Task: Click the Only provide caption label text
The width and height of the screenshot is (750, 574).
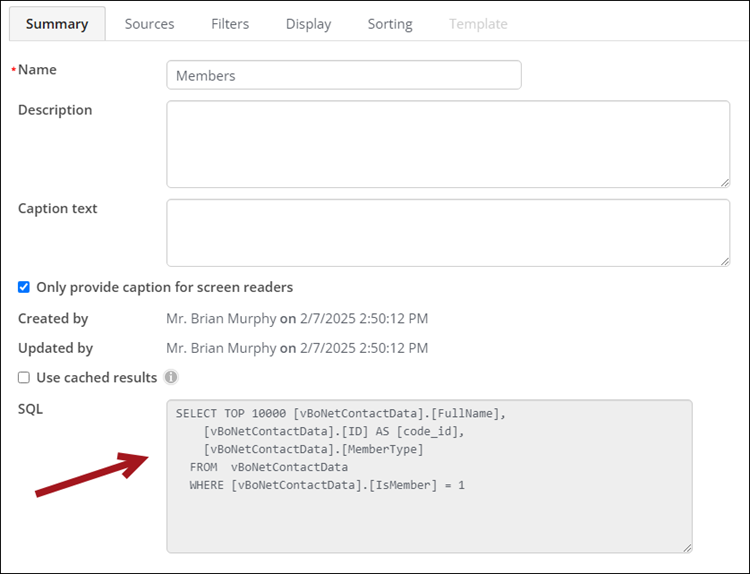Action: pos(165,287)
